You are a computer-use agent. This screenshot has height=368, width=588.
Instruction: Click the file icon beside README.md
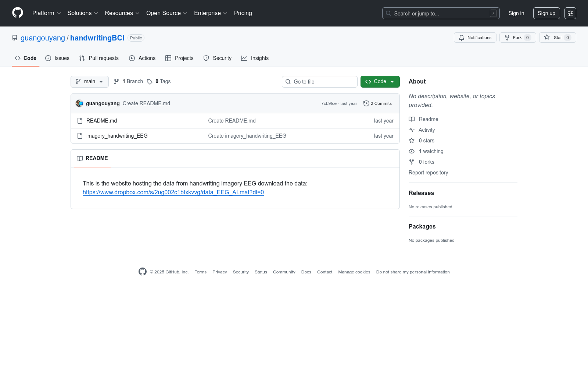80,121
